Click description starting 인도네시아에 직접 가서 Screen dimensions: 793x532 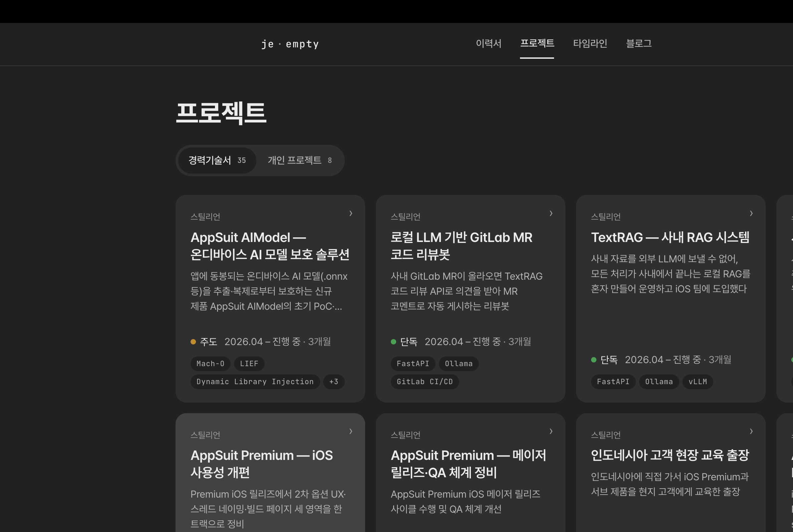tap(670, 484)
